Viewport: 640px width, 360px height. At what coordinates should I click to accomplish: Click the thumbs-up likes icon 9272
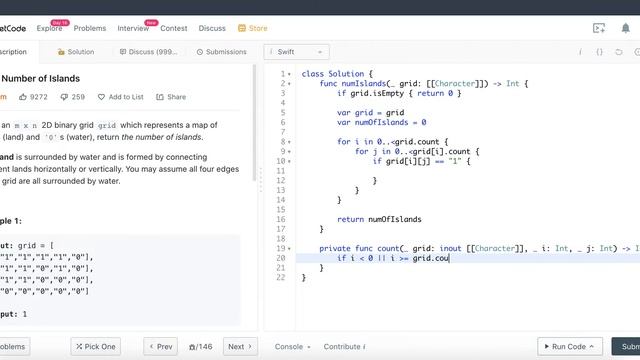click(23, 97)
